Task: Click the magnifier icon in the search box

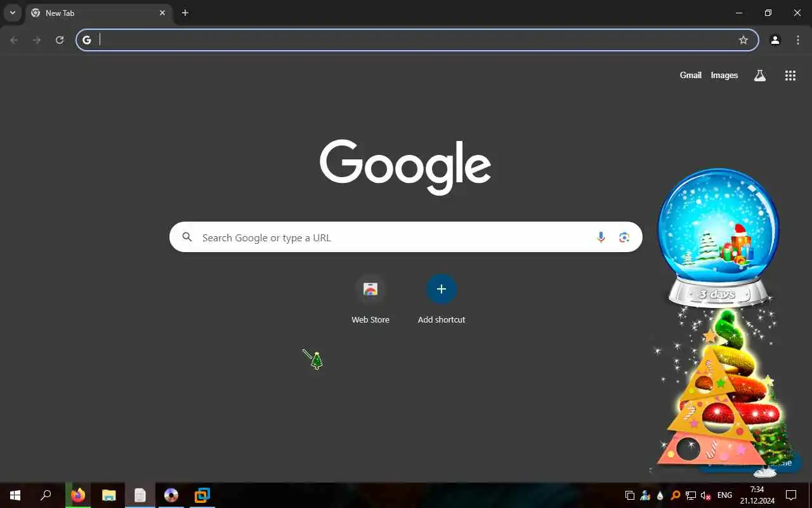Action: click(x=187, y=237)
